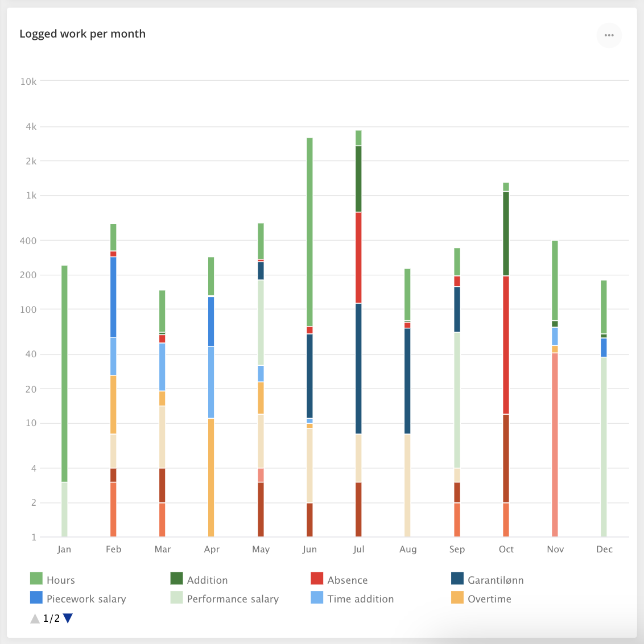Viewport: 644px width, 644px height.
Task: Click the Overtime orange legend swatch
Action: coord(457,598)
